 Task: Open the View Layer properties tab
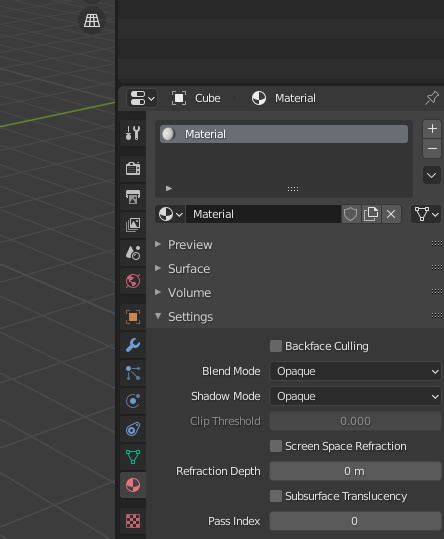[x=133, y=225]
